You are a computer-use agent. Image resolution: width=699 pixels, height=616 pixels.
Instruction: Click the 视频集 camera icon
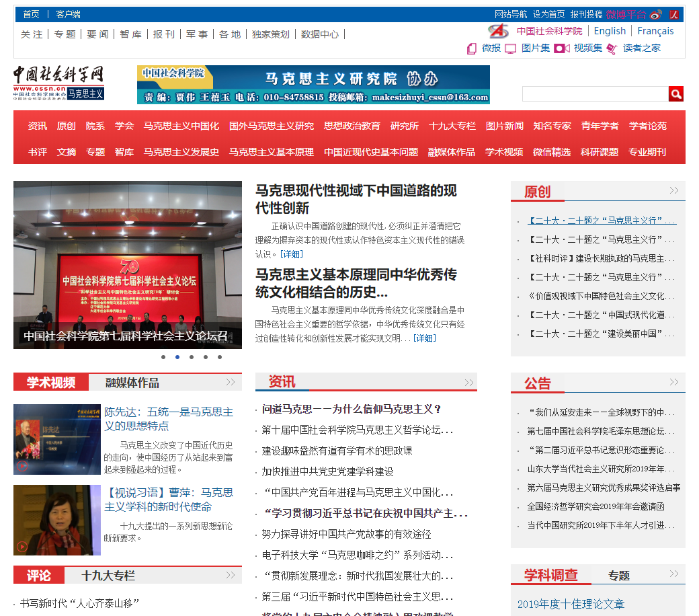[x=562, y=48]
